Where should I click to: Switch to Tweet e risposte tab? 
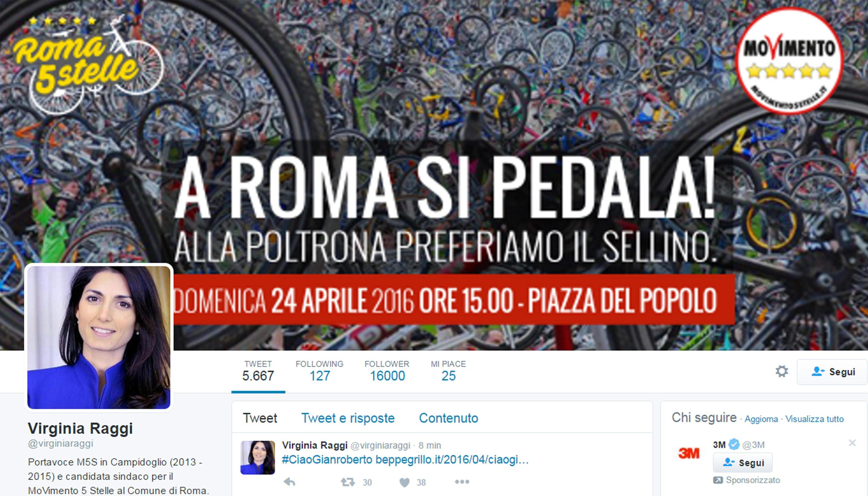348,418
